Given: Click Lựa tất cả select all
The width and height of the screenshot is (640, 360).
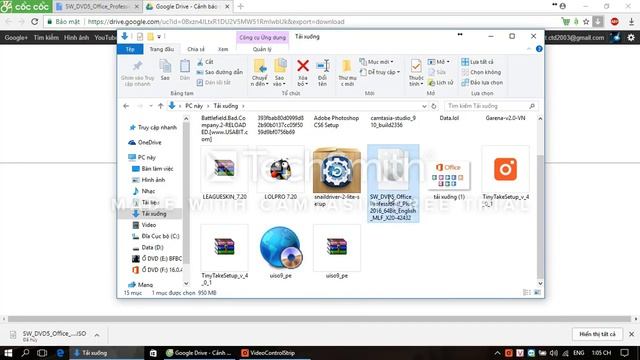Looking at the screenshot, I should pos(477,62).
